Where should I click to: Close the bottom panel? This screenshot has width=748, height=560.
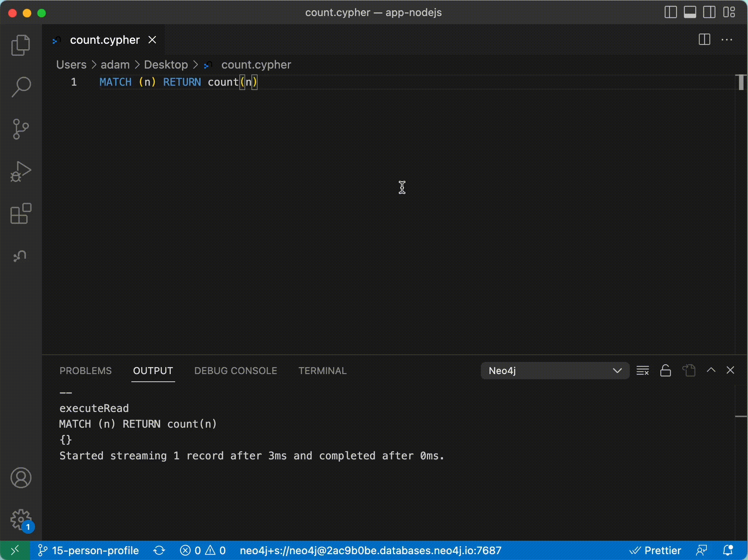click(x=730, y=370)
